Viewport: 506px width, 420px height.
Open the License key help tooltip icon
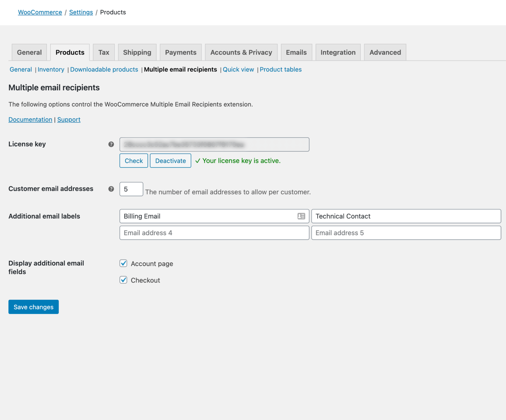[111, 144]
